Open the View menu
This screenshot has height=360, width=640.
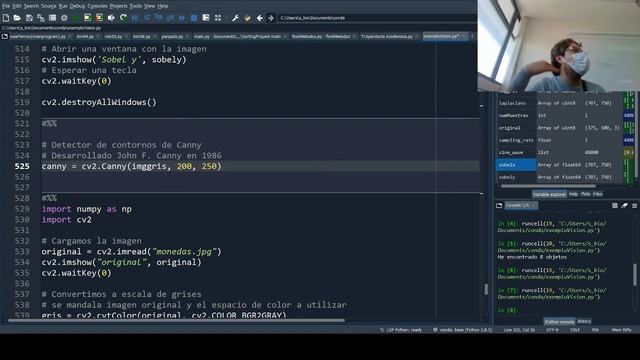(x=150, y=6)
